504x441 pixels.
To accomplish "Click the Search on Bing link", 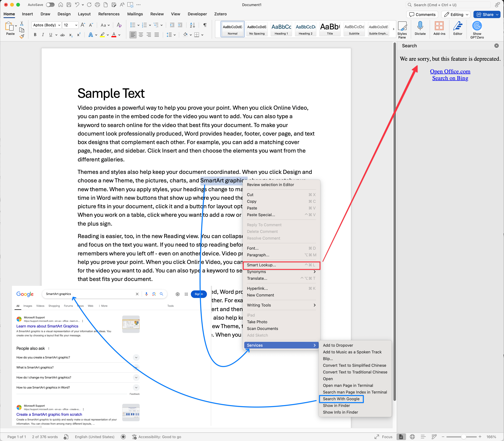I will [450, 78].
